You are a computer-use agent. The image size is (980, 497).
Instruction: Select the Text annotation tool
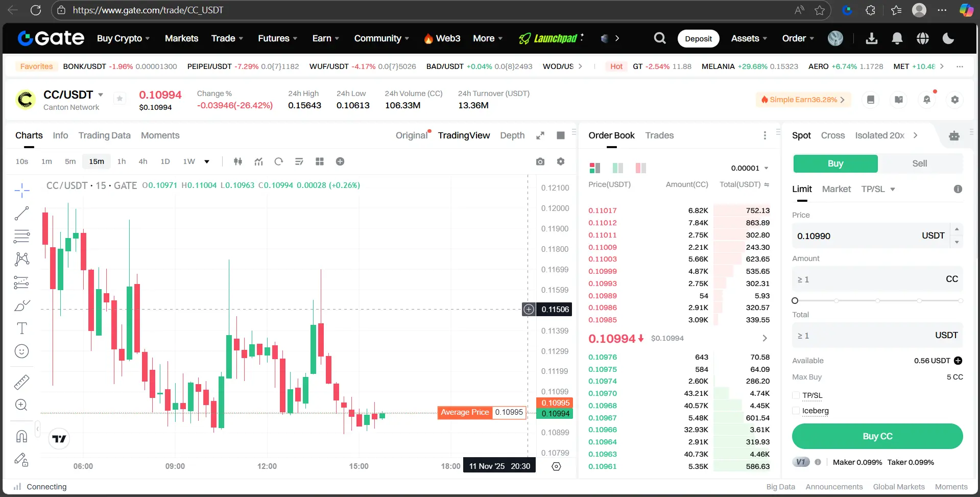click(22, 328)
